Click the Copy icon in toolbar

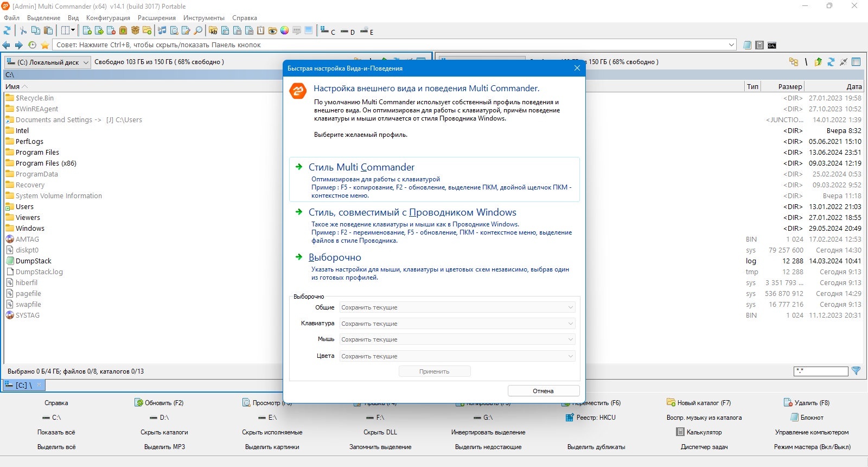pos(36,30)
